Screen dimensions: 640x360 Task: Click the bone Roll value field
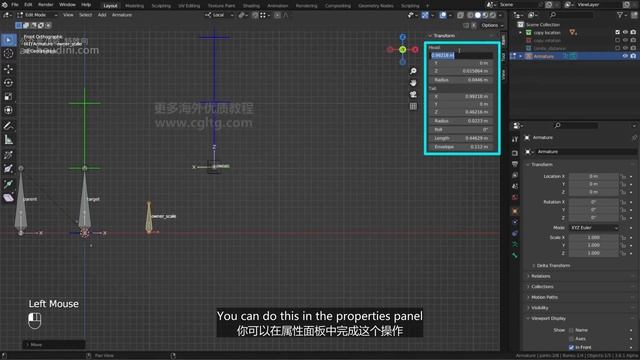coord(461,129)
